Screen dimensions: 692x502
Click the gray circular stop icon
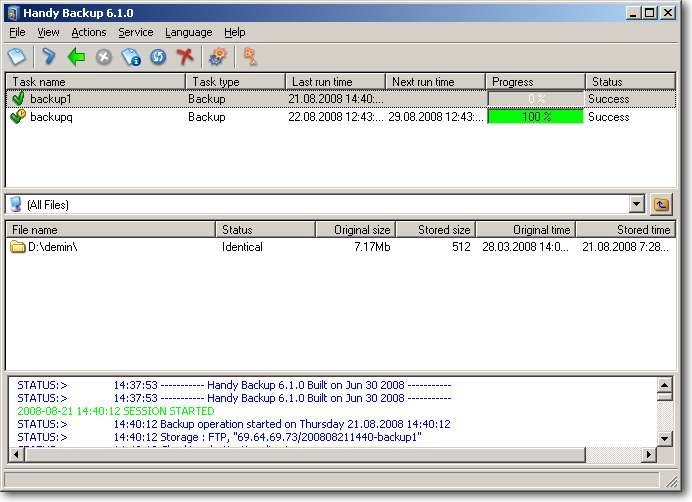coord(104,57)
